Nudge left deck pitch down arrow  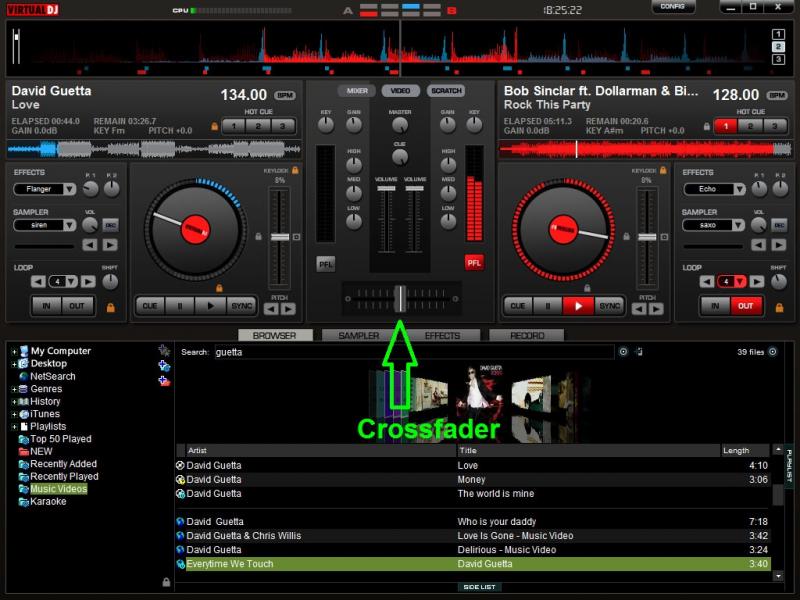point(271,309)
